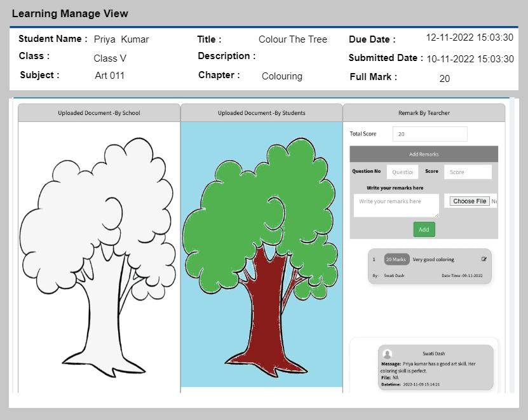Click the subject value Art 011
This screenshot has height=420, width=528.
109,75
